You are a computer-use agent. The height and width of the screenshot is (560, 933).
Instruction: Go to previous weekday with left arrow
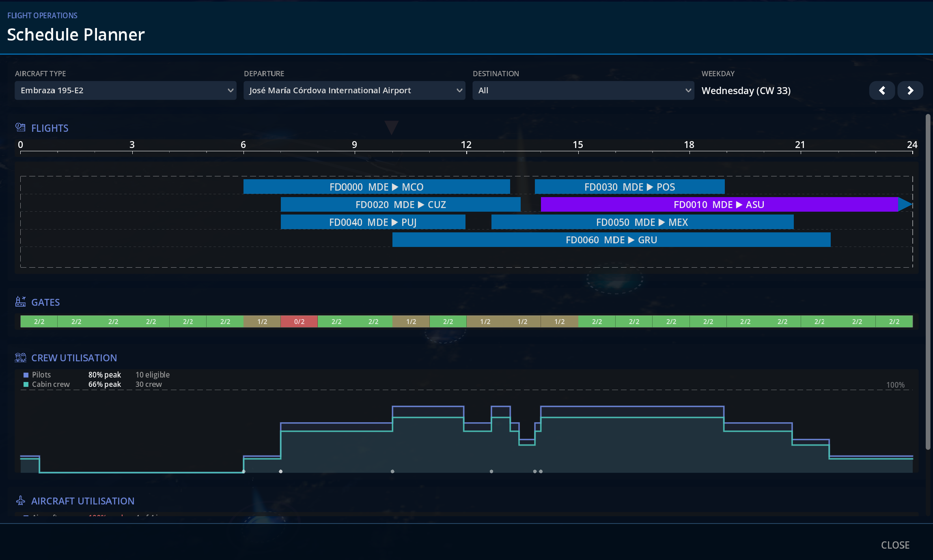[882, 90]
